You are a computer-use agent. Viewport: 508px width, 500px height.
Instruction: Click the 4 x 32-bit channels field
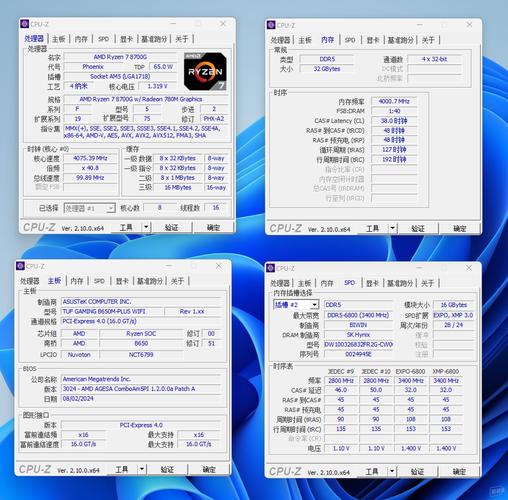coord(434,59)
